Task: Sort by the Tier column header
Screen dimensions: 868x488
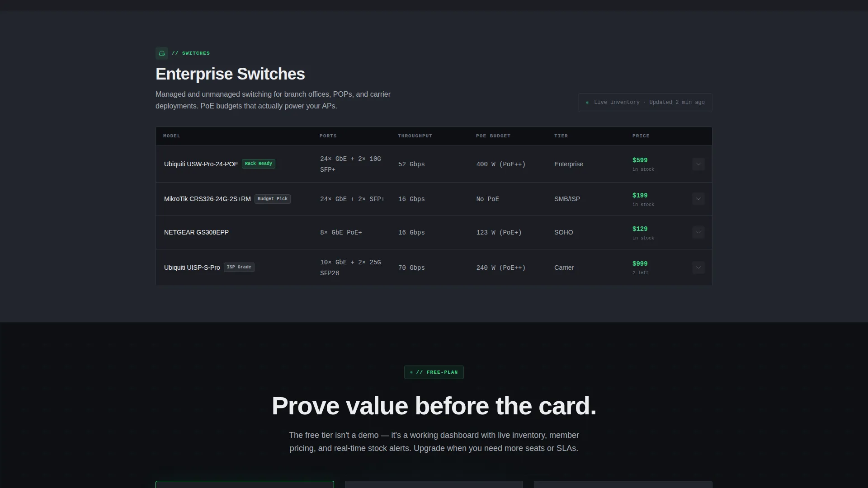Action: point(561,136)
